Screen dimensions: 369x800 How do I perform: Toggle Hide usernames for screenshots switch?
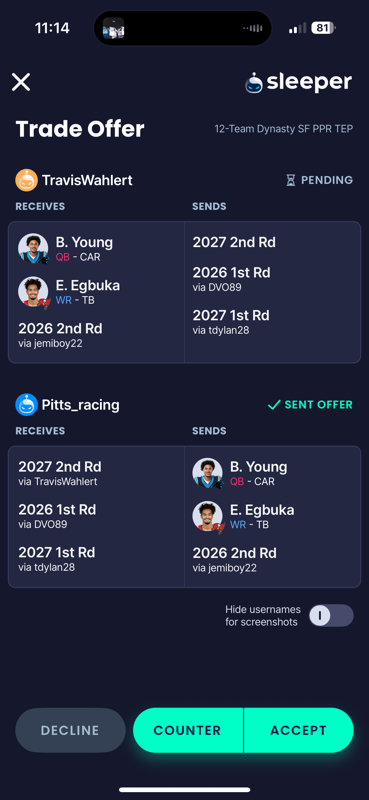(331, 615)
